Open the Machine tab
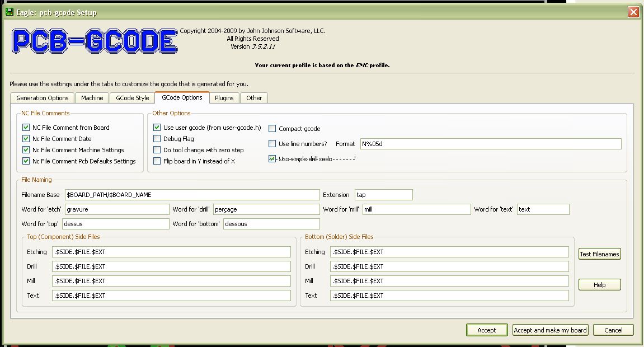 coord(92,98)
